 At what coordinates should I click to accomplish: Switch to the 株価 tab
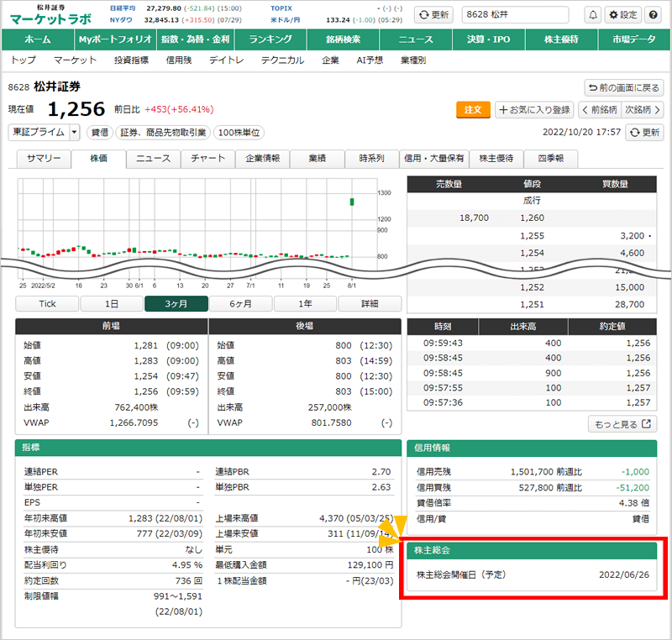pyautogui.click(x=98, y=159)
